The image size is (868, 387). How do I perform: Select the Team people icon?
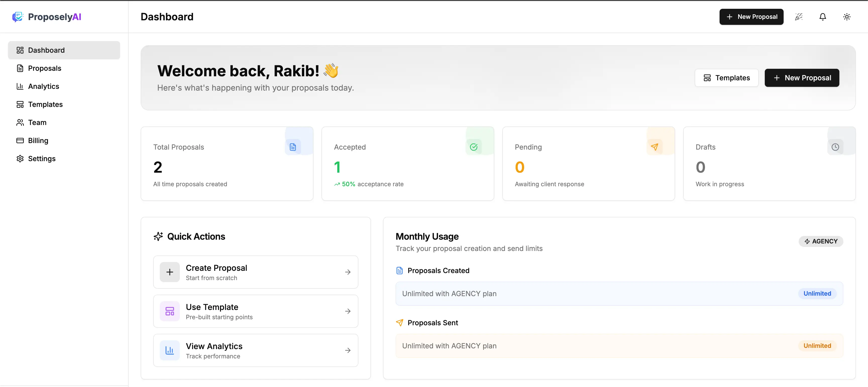click(20, 122)
